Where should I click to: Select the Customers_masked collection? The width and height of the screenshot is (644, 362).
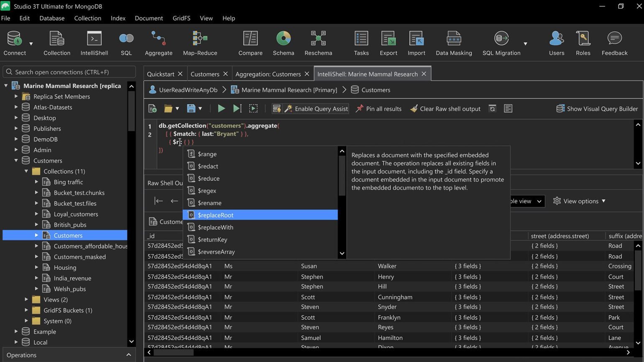pos(80,257)
